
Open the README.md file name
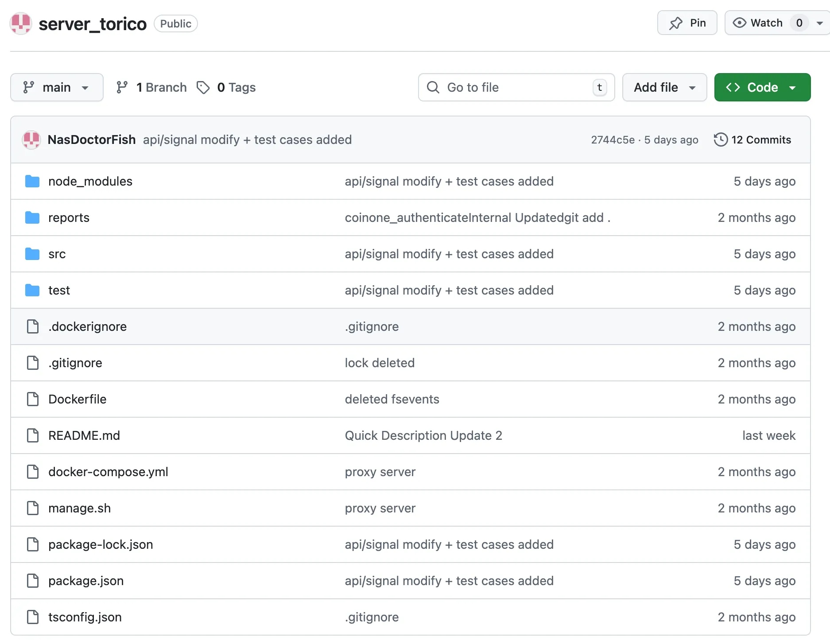84,435
